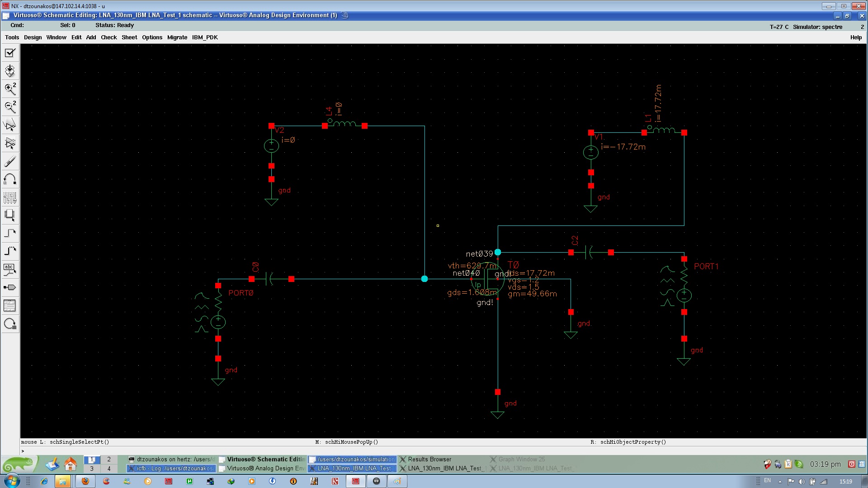The height and width of the screenshot is (488, 868).
Task: Click the Add Instance chip icon
Action: pos(10,215)
